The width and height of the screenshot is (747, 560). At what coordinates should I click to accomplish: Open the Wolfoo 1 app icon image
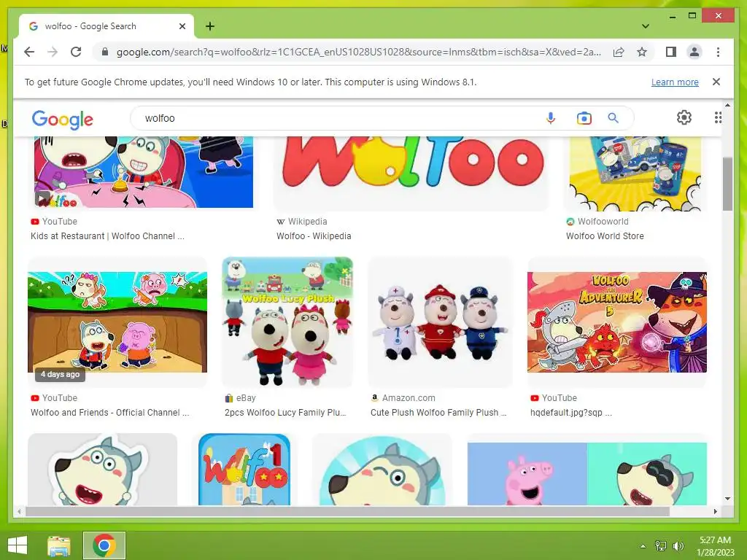coord(244,469)
